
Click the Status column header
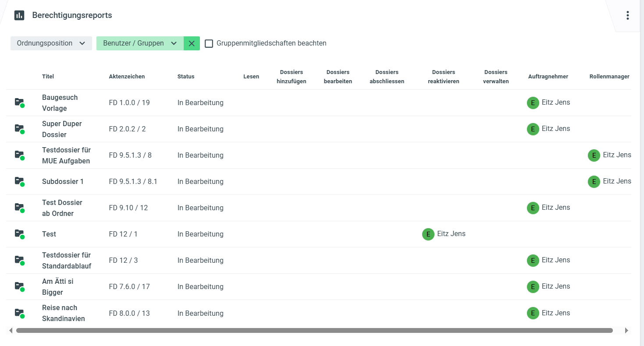coord(185,77)
